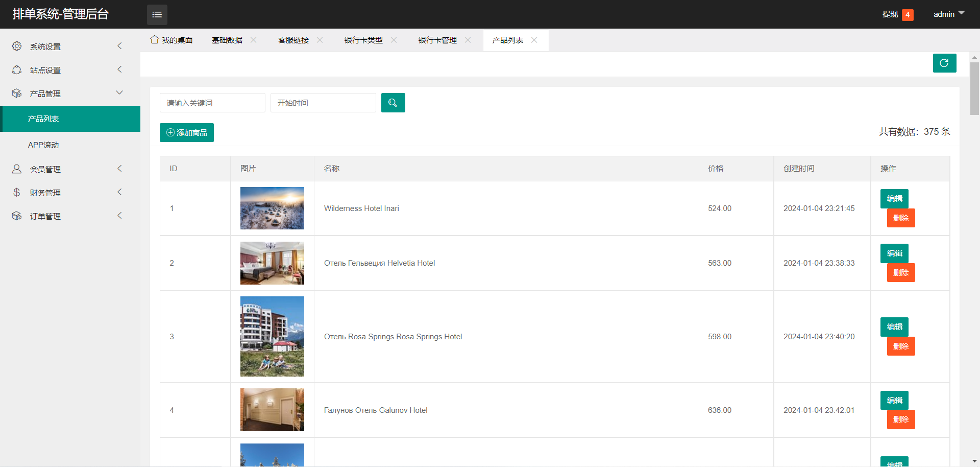This screenshot has width=980, height=467.
Task: Click the Rosa Springs Hotel thumbnail
Action: tap(272, 336)
